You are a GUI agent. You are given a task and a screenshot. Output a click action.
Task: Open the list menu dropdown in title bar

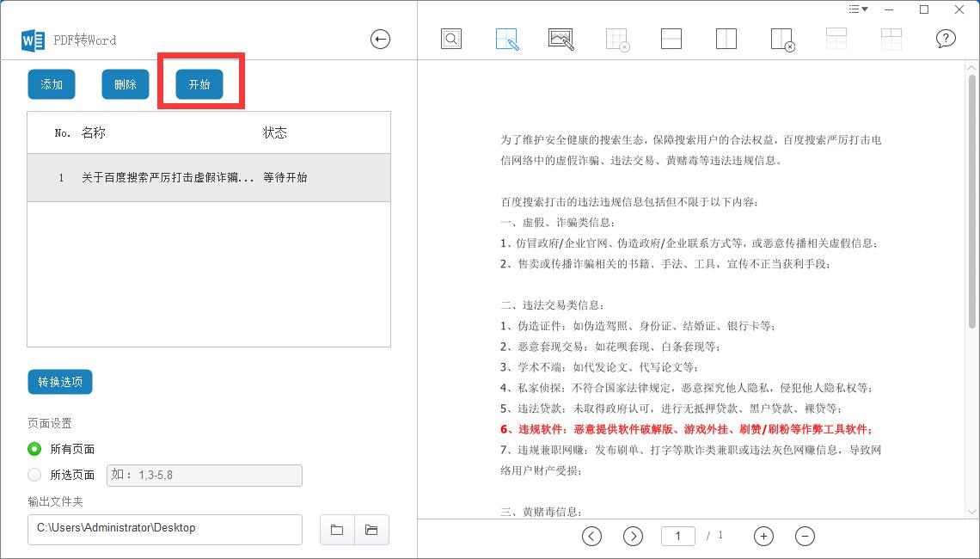[858, 9]
